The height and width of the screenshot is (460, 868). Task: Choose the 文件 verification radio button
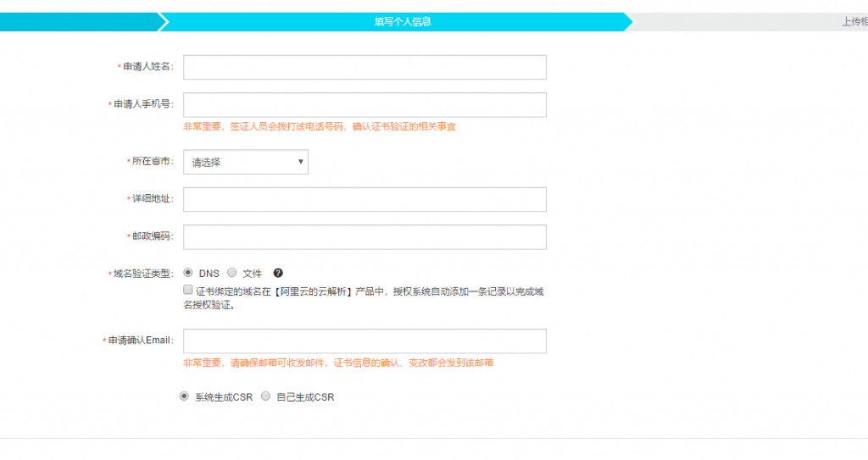pyautogui.click(x=231, y=273)
